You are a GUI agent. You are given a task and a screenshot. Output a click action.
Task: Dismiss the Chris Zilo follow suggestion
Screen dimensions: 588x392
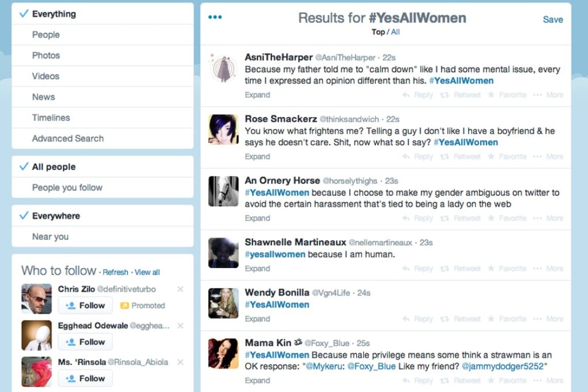pos(179,289)
